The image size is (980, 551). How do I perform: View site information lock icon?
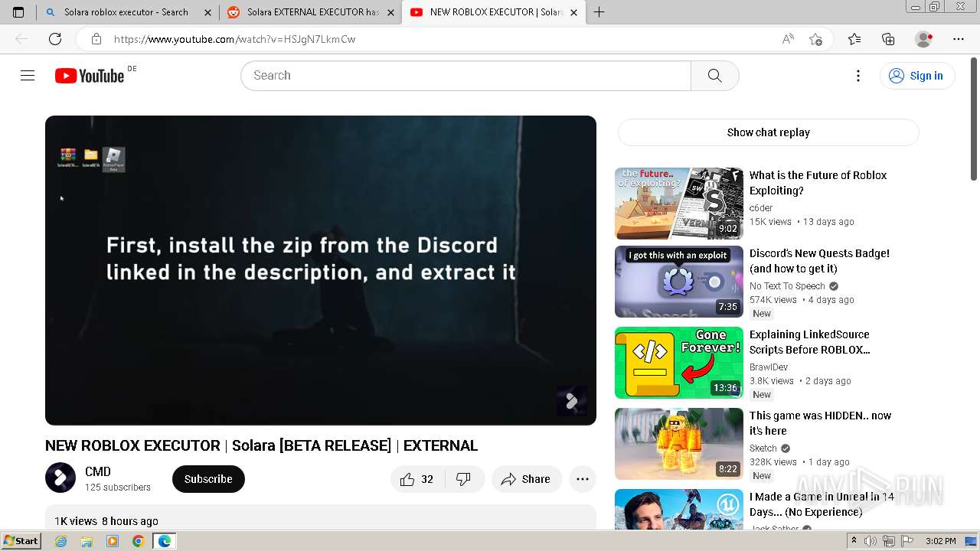pos(96,39)
